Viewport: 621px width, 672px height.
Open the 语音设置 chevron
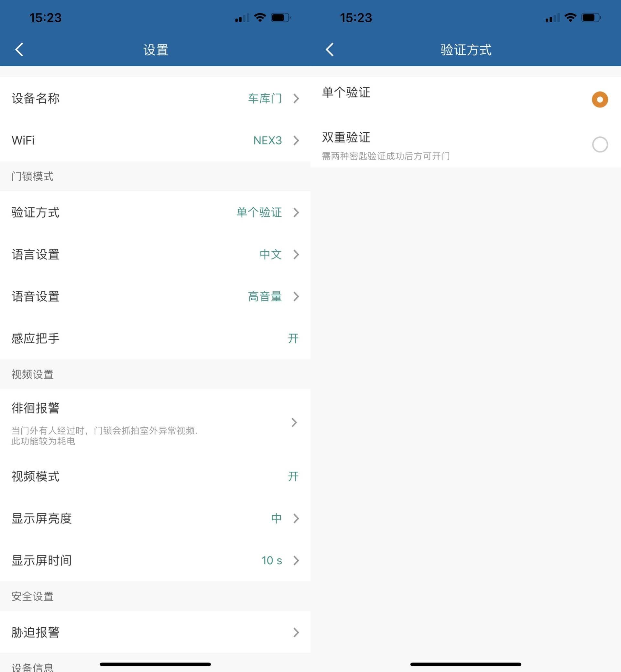(x=296, y=296)
